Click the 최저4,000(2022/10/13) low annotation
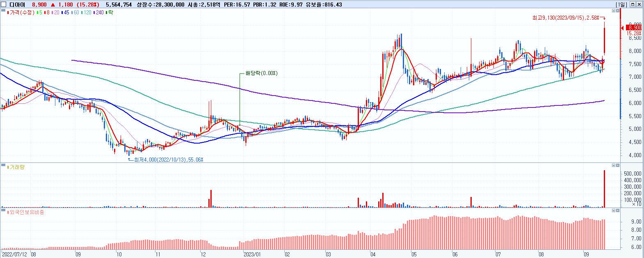644x258 pixels. [x=169, y=160]
